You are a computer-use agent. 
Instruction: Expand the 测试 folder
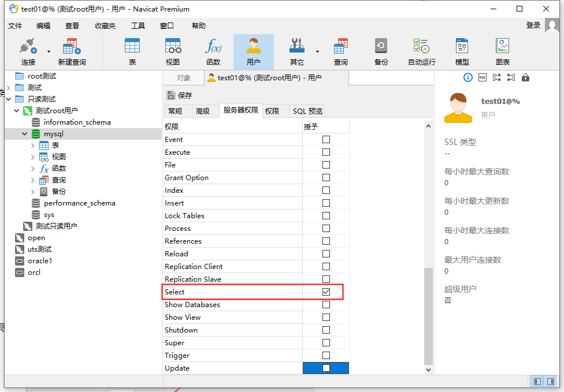9,88
